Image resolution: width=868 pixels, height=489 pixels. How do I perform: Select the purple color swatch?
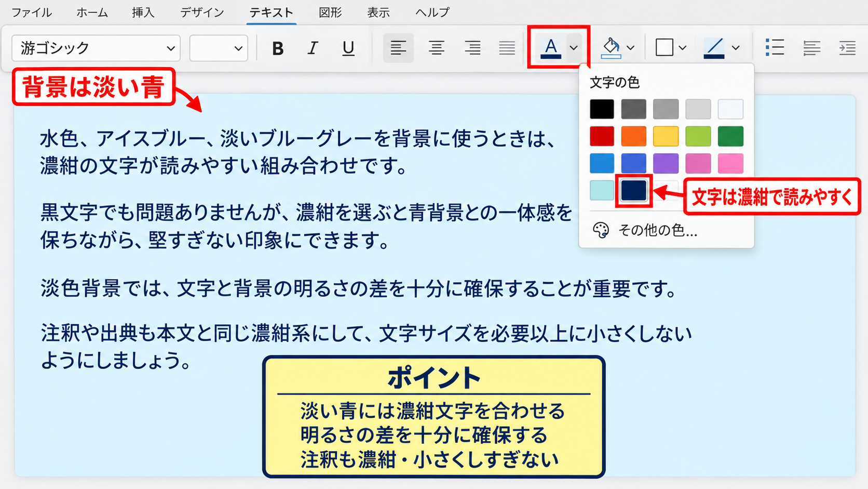tap(666, 163)
